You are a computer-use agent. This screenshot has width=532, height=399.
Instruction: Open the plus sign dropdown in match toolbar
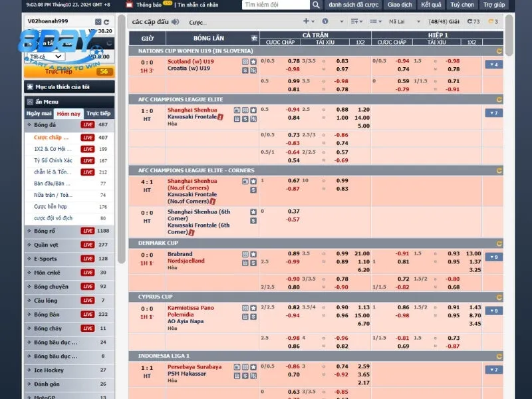point(309,21)
